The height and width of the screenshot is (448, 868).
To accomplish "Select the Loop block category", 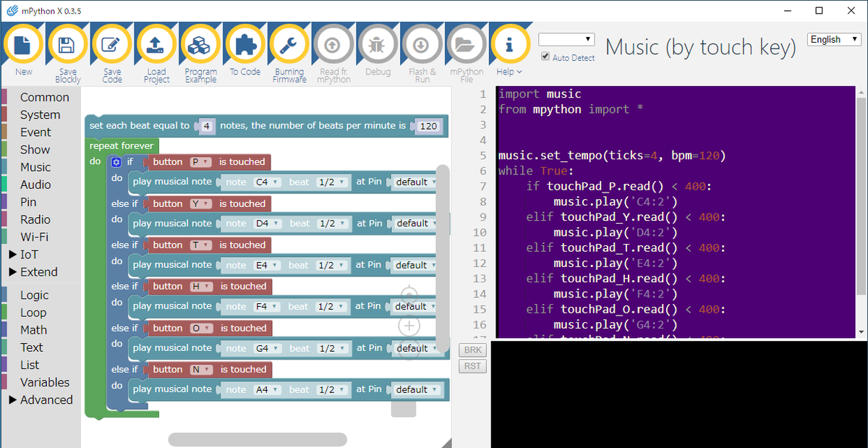I will click(x=33, y=313).
